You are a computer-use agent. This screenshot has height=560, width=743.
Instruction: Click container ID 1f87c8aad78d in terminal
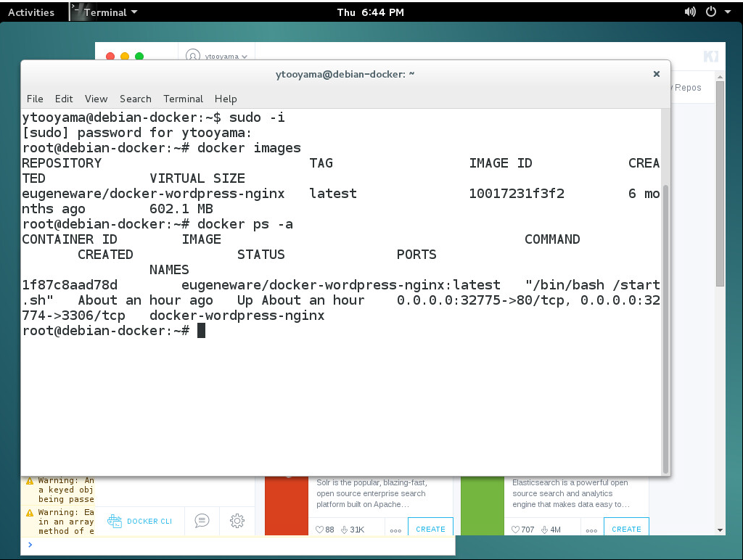[70, 285]
